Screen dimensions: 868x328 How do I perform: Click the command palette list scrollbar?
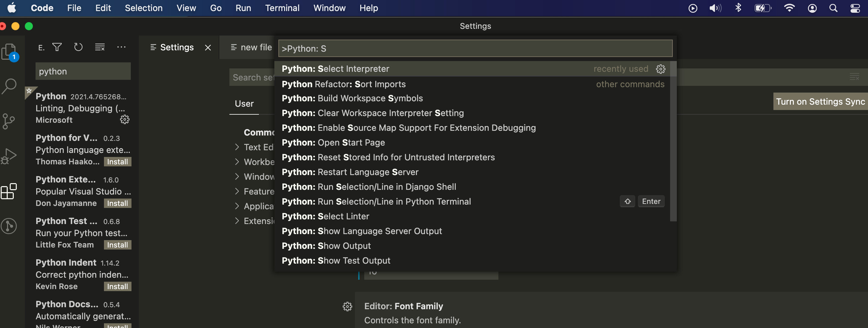click(673, 141)
